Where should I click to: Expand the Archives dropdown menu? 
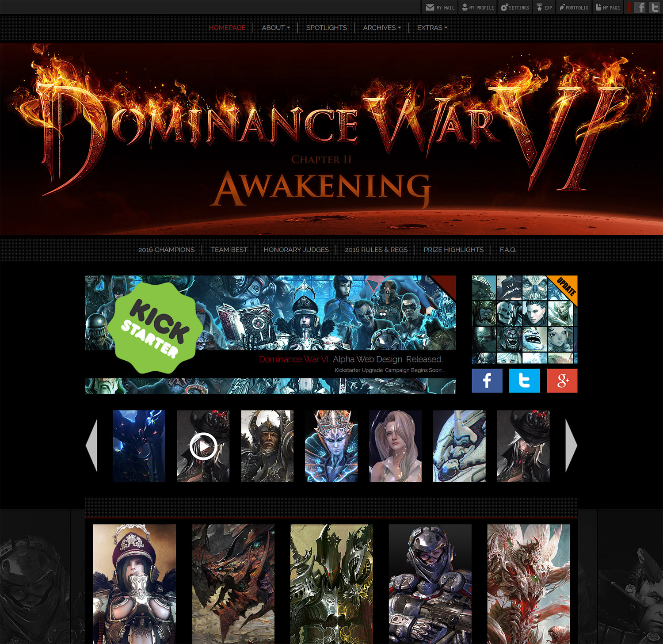(381, 27)
